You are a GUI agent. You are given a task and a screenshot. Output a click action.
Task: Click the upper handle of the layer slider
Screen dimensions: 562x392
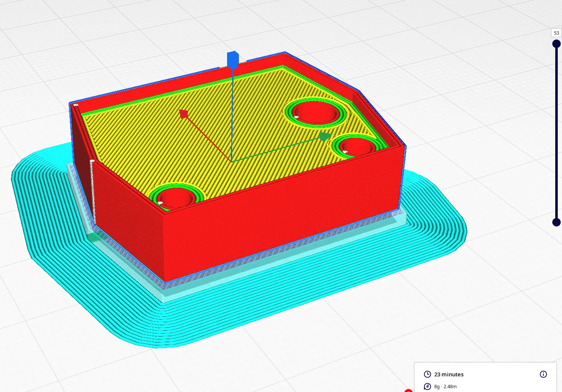[x=557, y=44]
